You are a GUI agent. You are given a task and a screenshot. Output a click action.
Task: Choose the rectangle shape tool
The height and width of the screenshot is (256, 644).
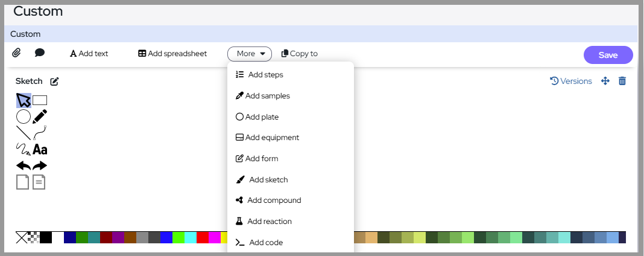point(40,100)
